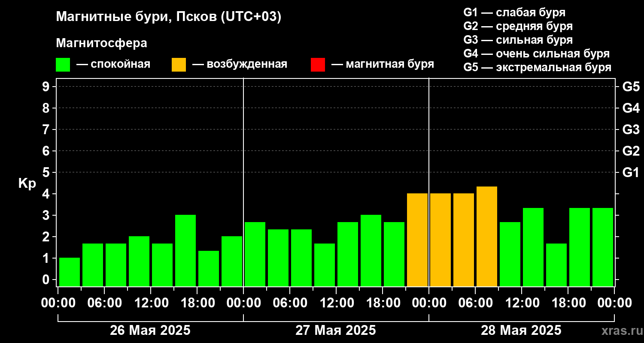Click the '27 Мая 2025' date label
Image resolution: width=644 pixels, height=343 pixels.
(336, 331)
